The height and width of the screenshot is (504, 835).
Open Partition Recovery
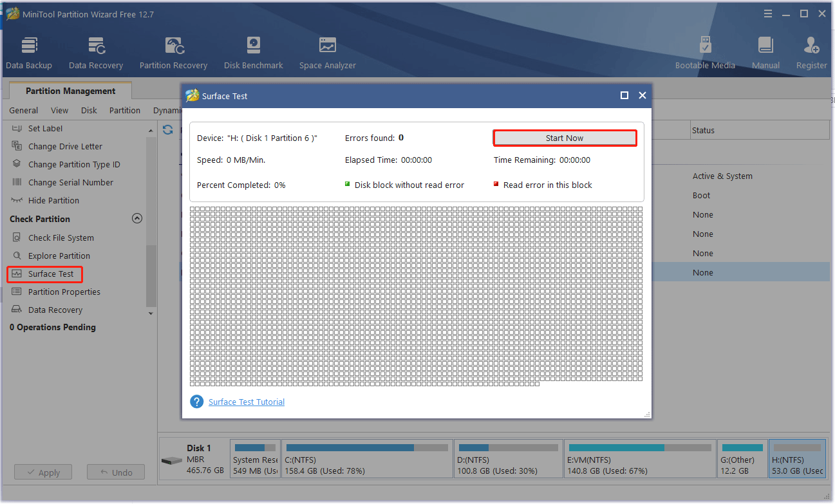[x=173, y=51]
